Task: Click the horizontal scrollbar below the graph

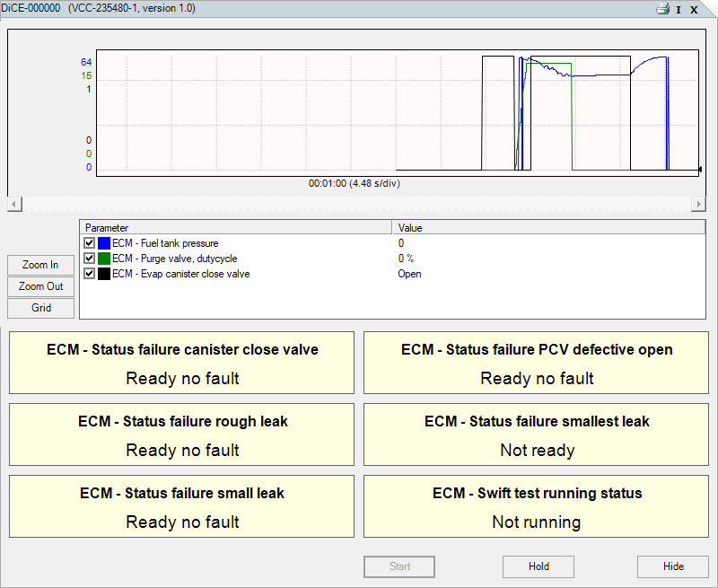Action: tap(359, 204)
